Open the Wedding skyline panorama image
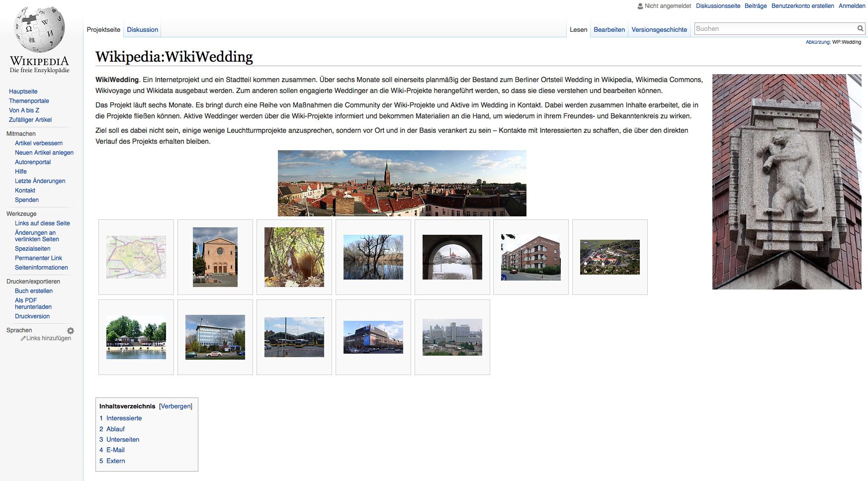 point(402,183)
